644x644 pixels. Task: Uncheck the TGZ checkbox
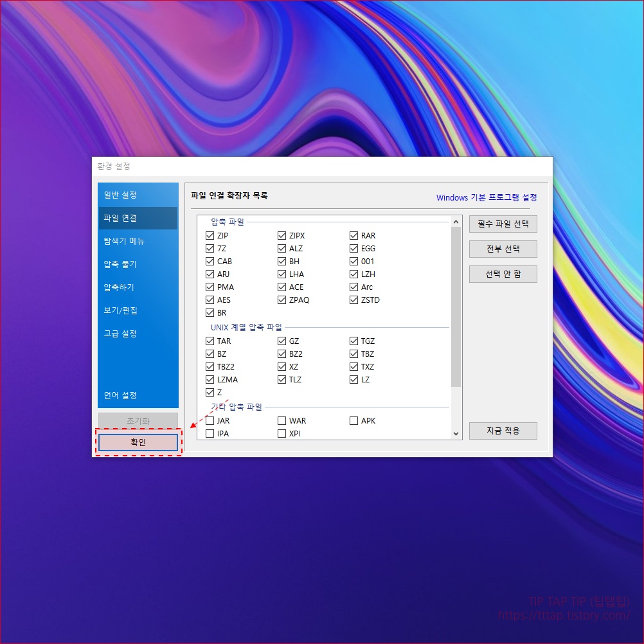click(353, 341)
